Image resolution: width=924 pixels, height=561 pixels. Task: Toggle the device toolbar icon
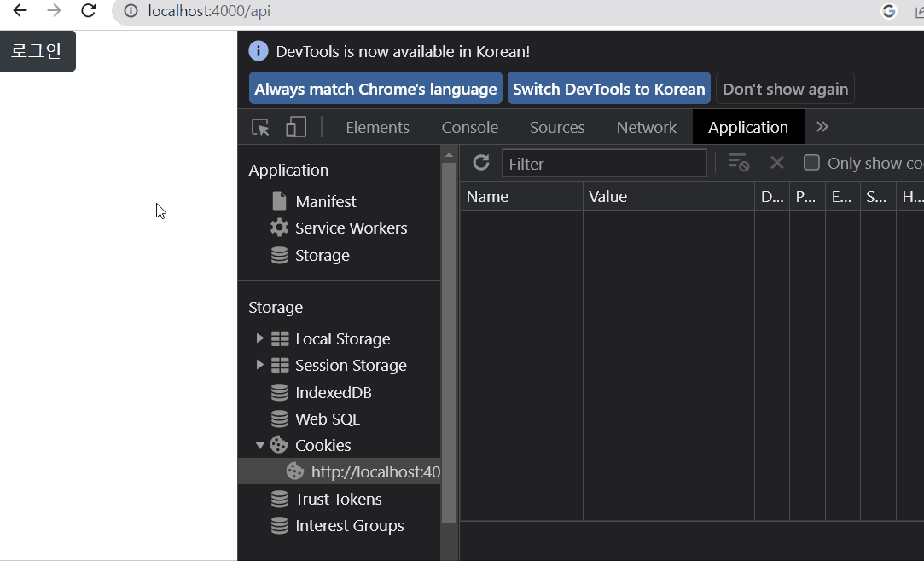296,127
